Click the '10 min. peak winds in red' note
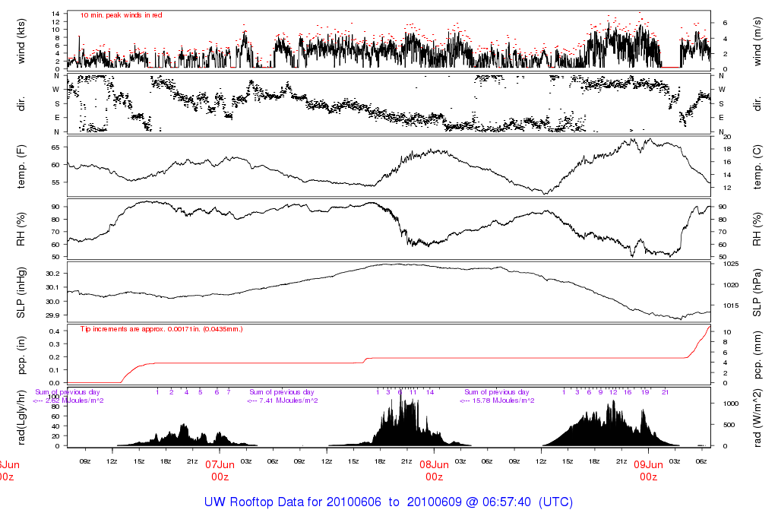 point(121,15)
